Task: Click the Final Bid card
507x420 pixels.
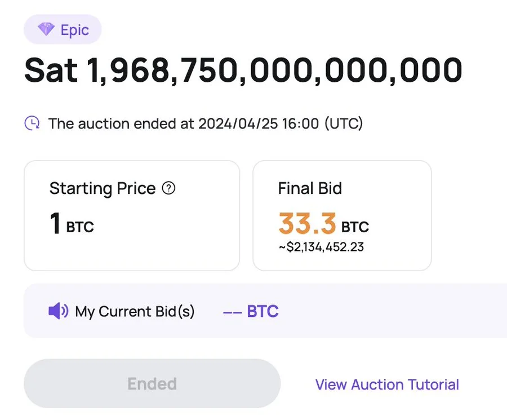Action: [342, 215]
